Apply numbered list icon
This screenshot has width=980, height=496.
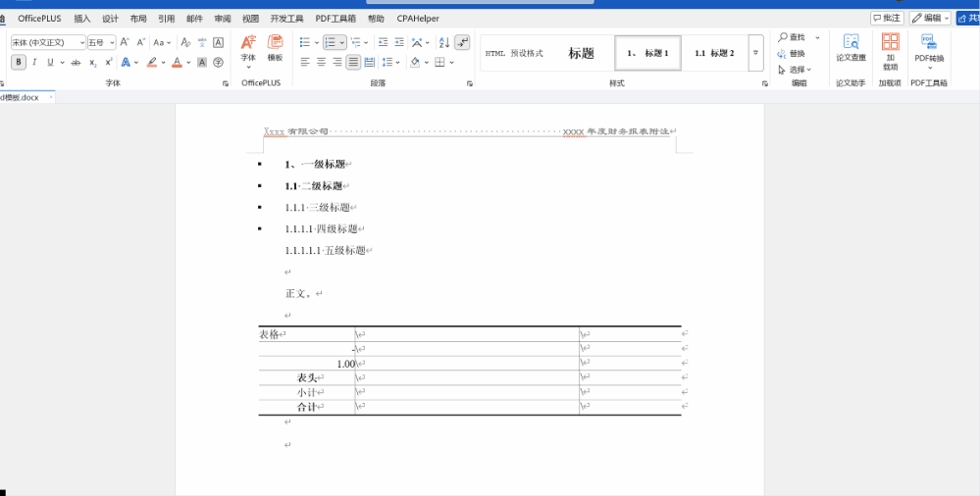[x=331, y=42]
